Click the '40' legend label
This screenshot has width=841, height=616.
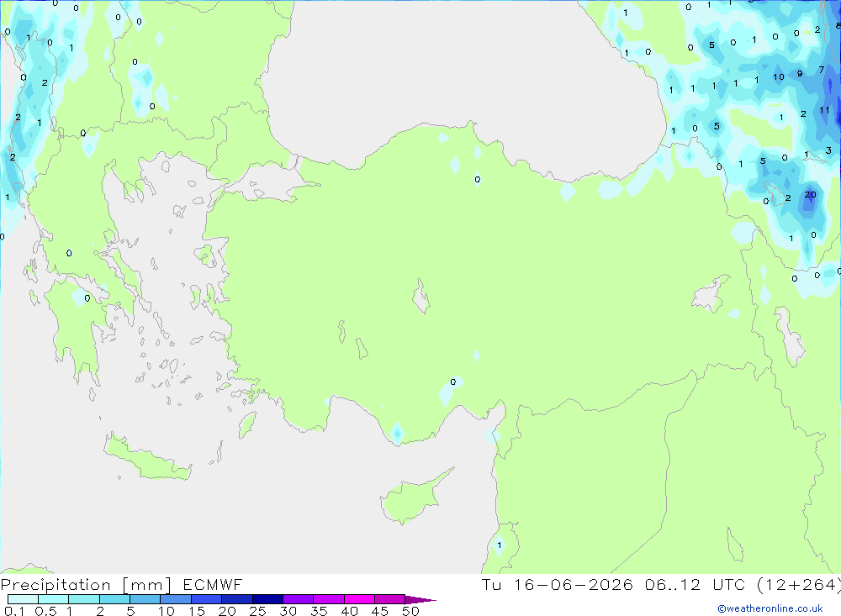(x=349, y=611)
